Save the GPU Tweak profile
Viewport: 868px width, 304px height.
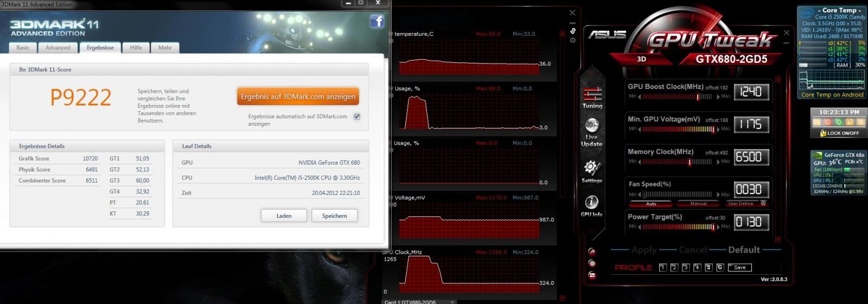pyautogui.click(x=740, y=268)
